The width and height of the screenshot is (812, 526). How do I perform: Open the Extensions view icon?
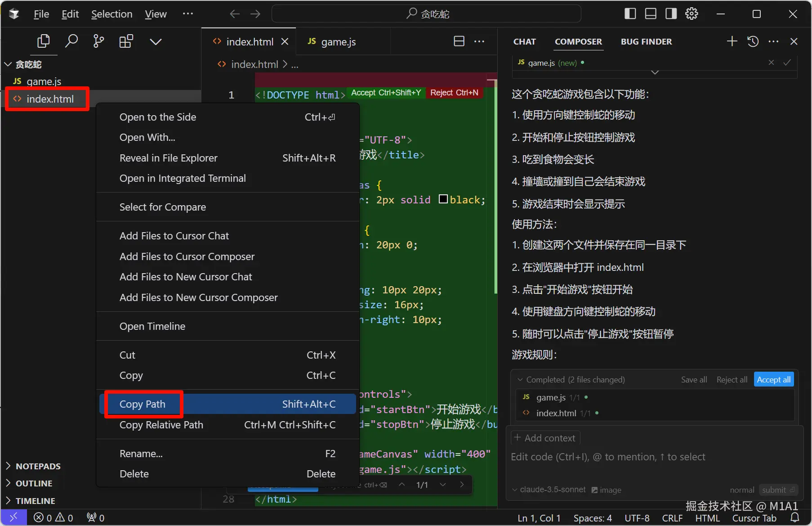[x=126, y=41]
